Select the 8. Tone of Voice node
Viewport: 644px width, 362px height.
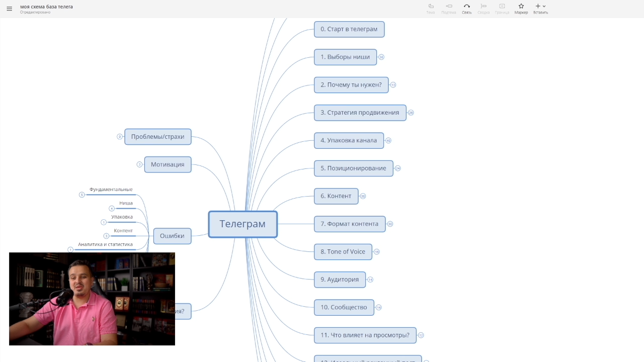343,251
